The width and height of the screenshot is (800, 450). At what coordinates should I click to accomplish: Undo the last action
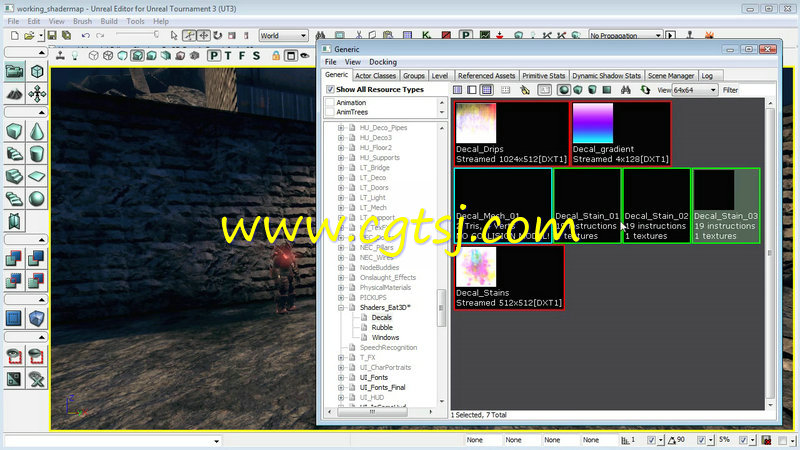[85, 35]
